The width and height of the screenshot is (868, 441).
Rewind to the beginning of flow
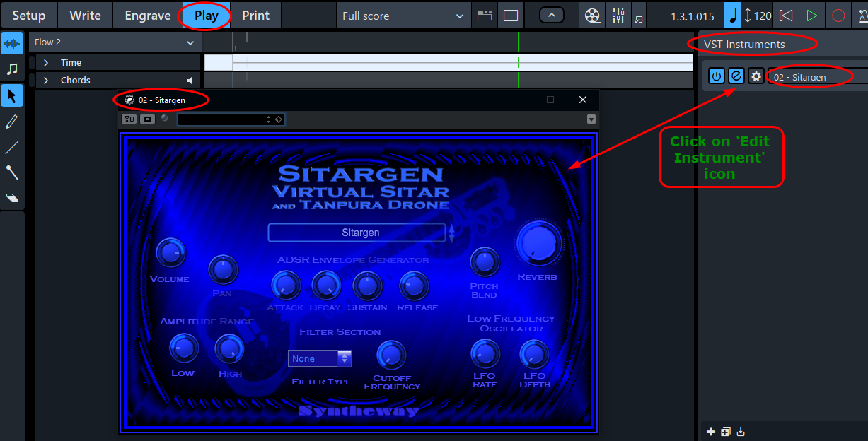(785, 16)
